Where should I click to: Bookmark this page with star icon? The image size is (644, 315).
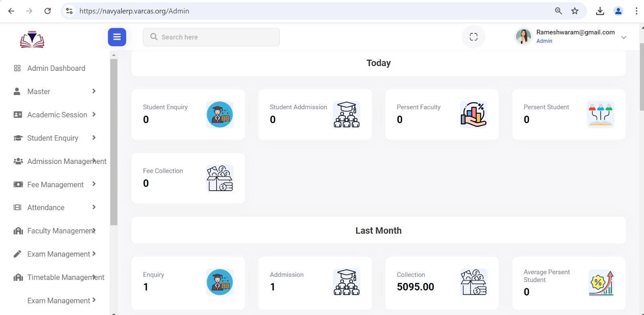point(575,11)
